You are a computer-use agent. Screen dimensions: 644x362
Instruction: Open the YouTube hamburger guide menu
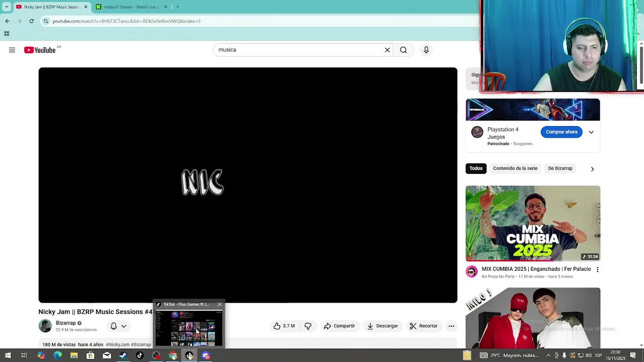[12, 50]
